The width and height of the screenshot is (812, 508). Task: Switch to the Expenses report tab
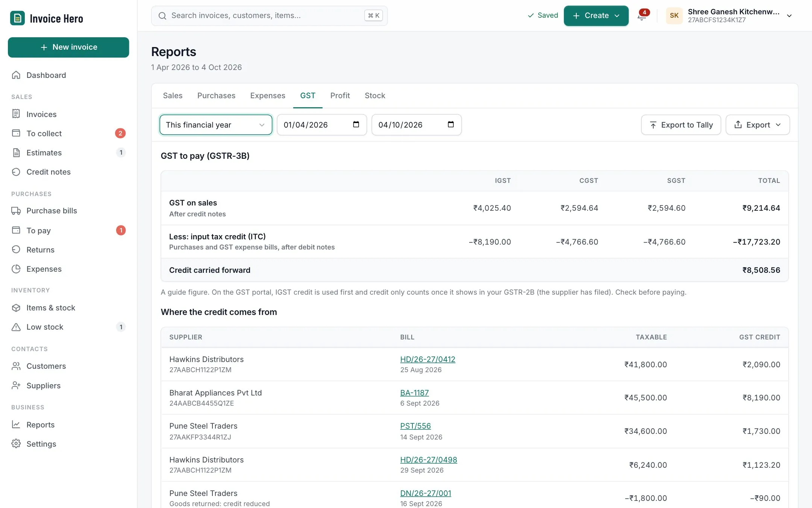[x=268, y=96]
